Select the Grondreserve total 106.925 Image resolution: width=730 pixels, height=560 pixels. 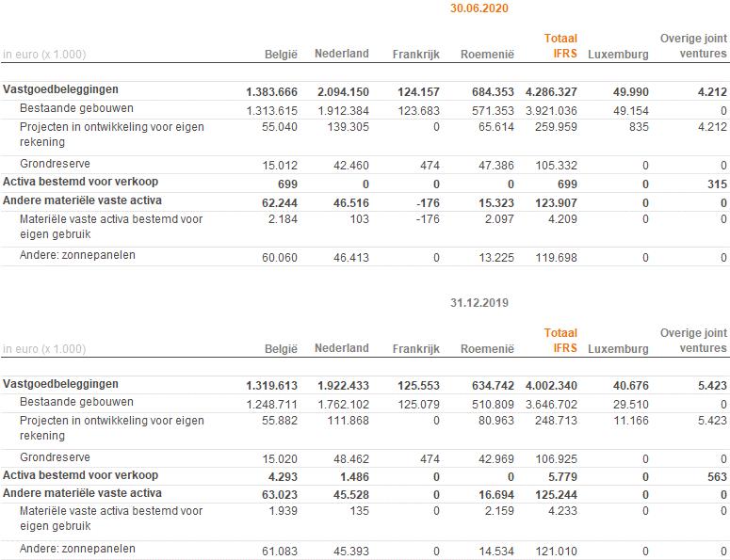557,459
